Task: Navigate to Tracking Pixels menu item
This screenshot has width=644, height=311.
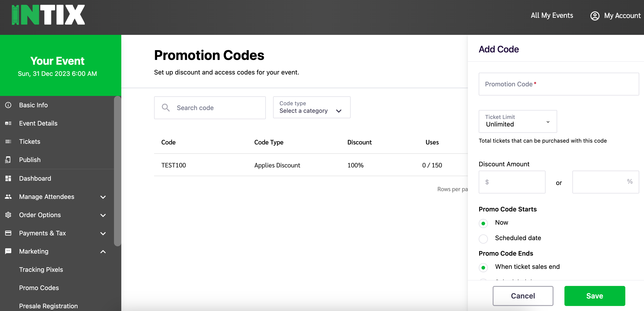Action: click(41, 270)
